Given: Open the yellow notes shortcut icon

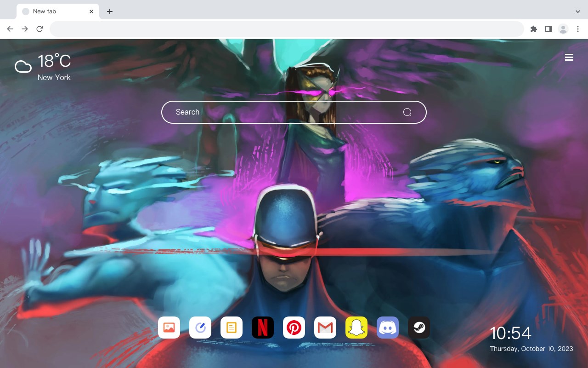Looking at the screenshot, I should 232,328.
